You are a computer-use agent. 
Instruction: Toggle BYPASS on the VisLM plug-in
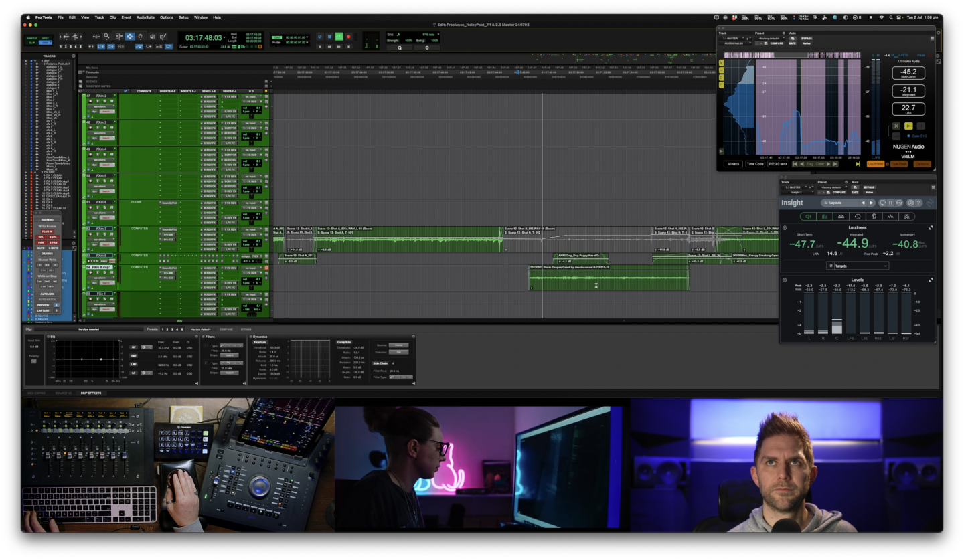pyautogui.click(x=806, y=38)
